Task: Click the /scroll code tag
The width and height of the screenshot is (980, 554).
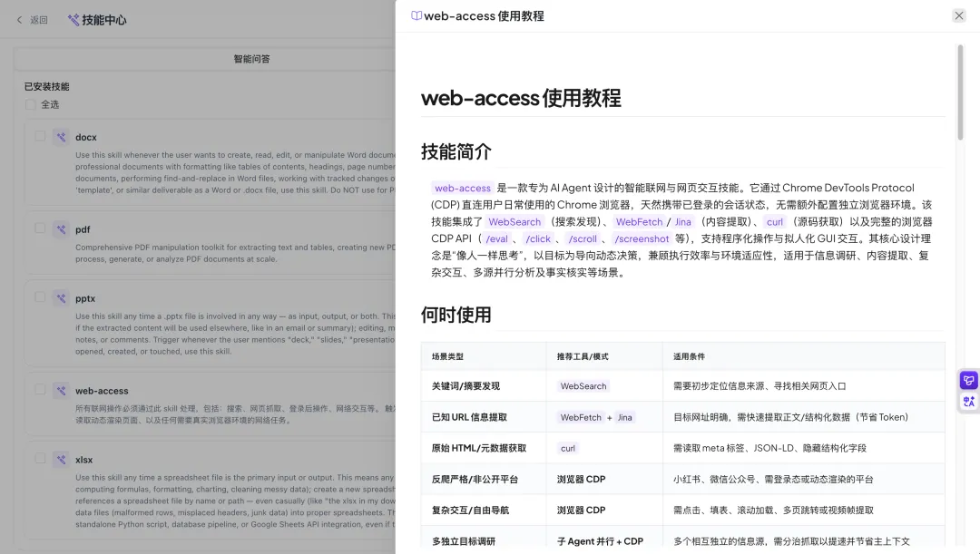Action: (583, 238)
